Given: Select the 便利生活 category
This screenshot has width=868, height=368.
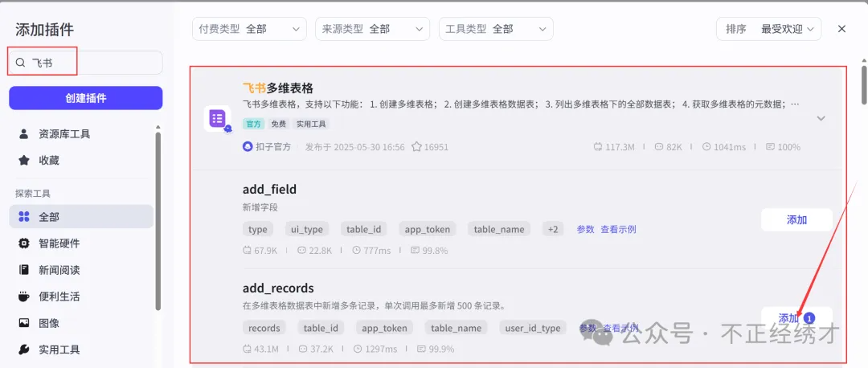Looking at the screenshot, I should pyautogui.click(x=81, y=296).
